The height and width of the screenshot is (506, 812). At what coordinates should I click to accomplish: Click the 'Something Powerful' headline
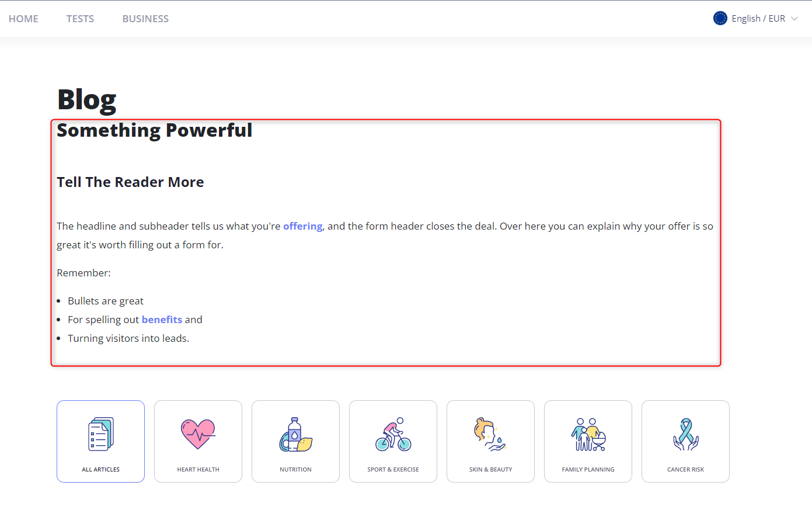point(154,130)
